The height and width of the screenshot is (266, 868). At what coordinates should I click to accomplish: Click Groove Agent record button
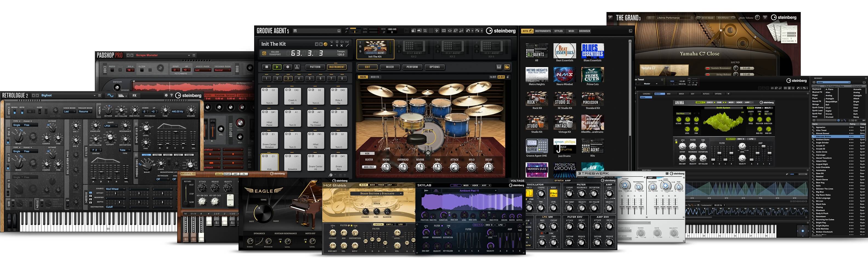[x=287, y=67]
